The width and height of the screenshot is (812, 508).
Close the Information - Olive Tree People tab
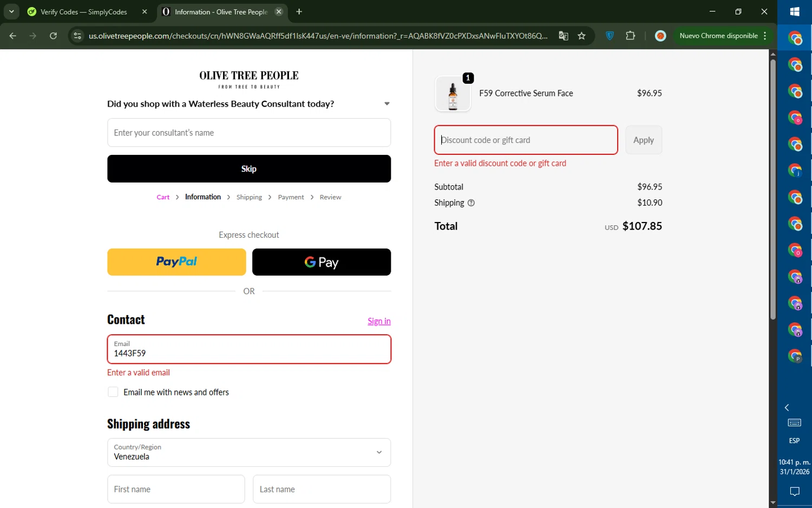279,11
